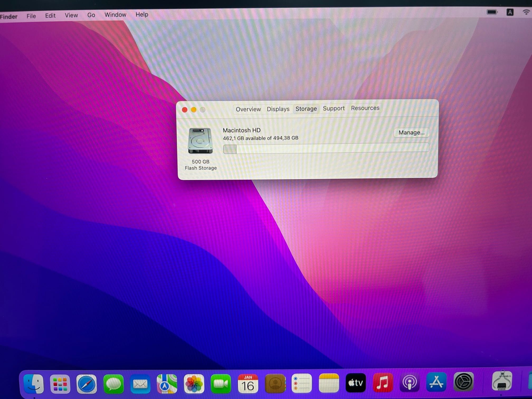Open the Go menu
The image size is (532, 399).
pos(91,15)
